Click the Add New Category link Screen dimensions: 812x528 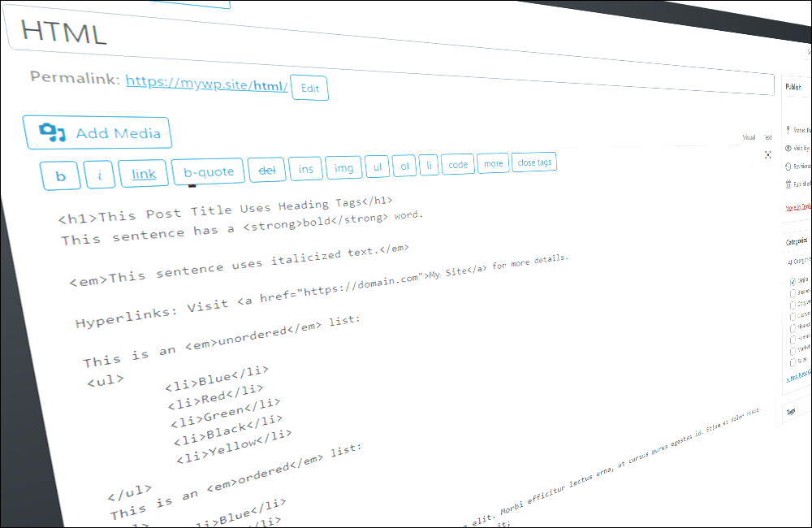798,375
